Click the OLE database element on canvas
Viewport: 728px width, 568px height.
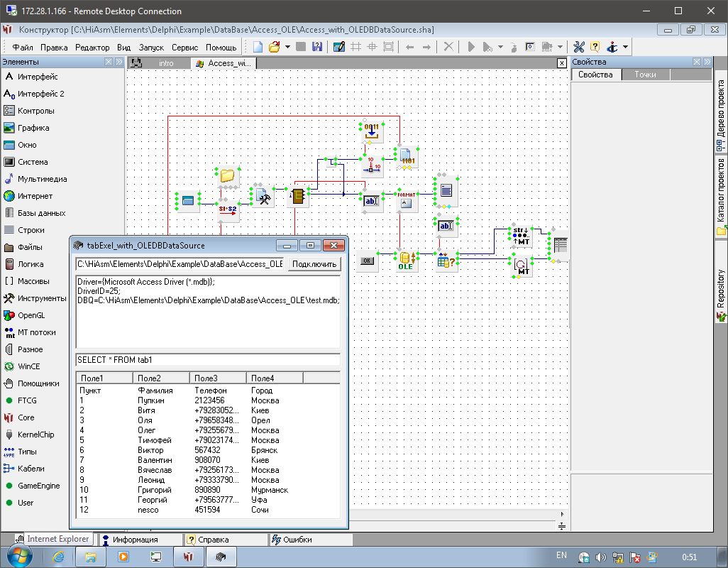pyautogui.click(x=406, y=261)
